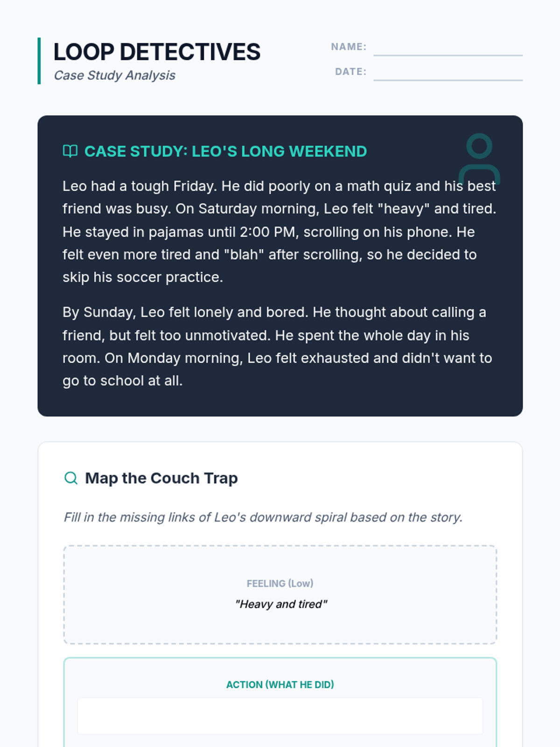Viewport: 560px width, 747px height.
Task: Click the Date blank line field
Action: (448, 73)
